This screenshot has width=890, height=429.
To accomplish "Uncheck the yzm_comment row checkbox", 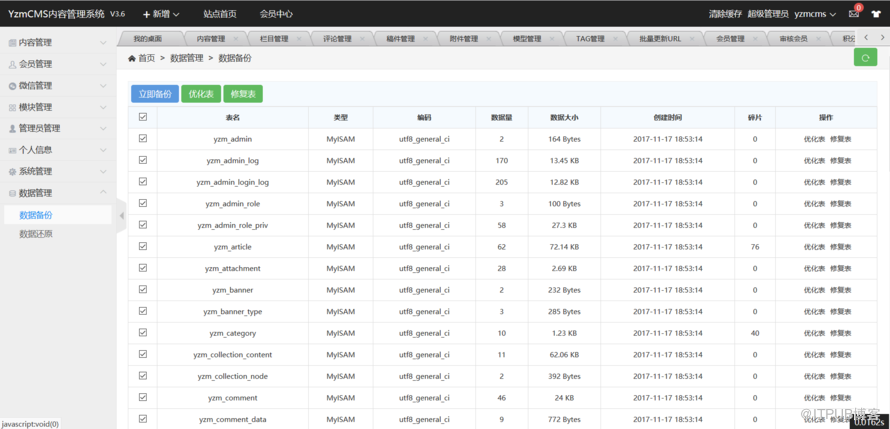I will tap(142, 397).
